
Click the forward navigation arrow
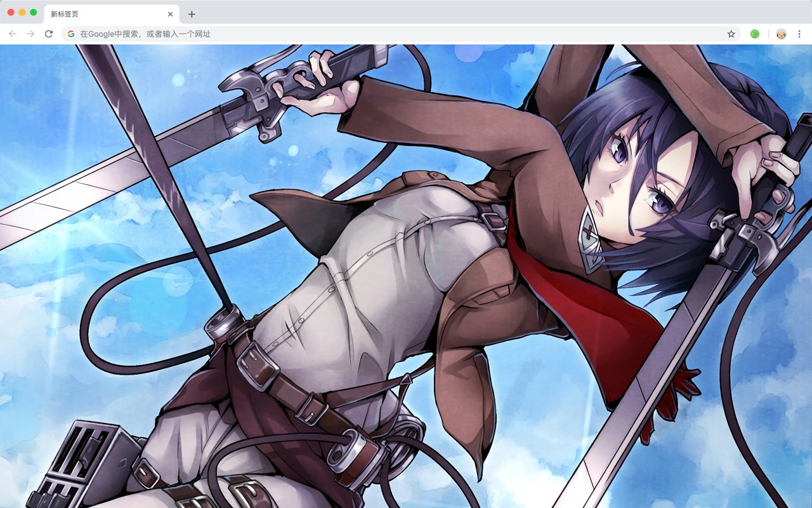point(30,34)
